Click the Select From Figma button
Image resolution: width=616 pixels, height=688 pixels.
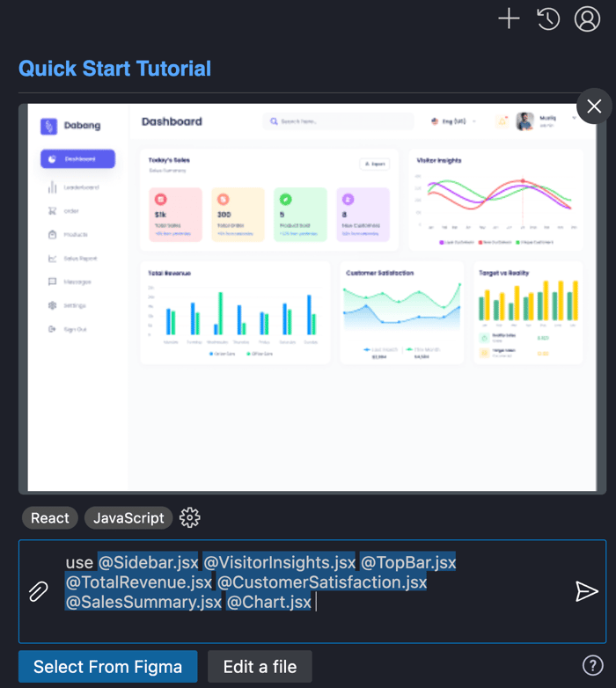click(x=108, y=667)
